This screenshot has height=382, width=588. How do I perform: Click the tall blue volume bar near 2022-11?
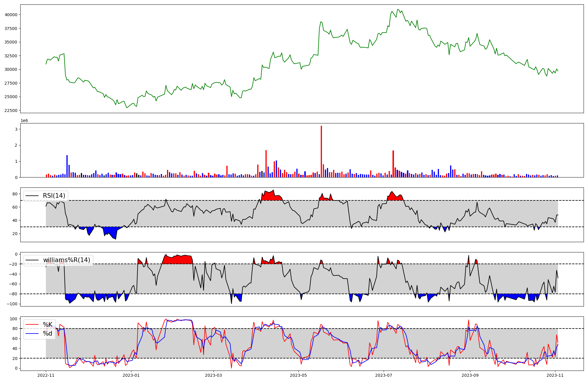[67, 166]
